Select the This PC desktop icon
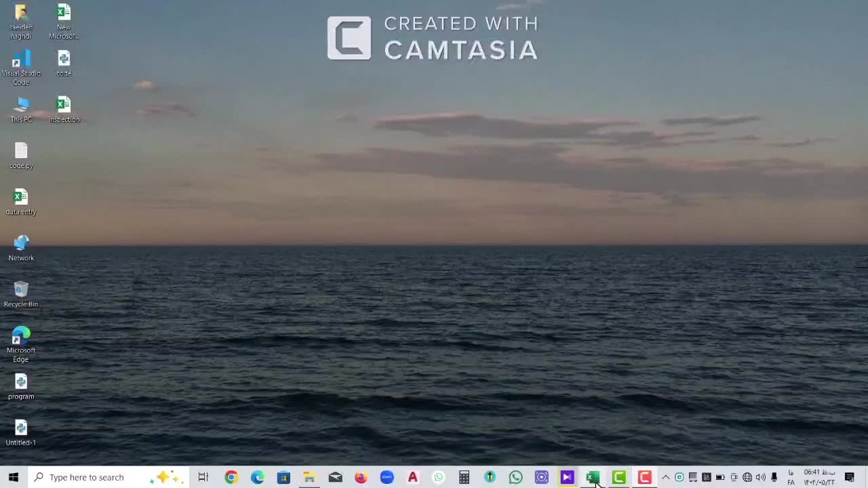 click(x=21, y=107)
